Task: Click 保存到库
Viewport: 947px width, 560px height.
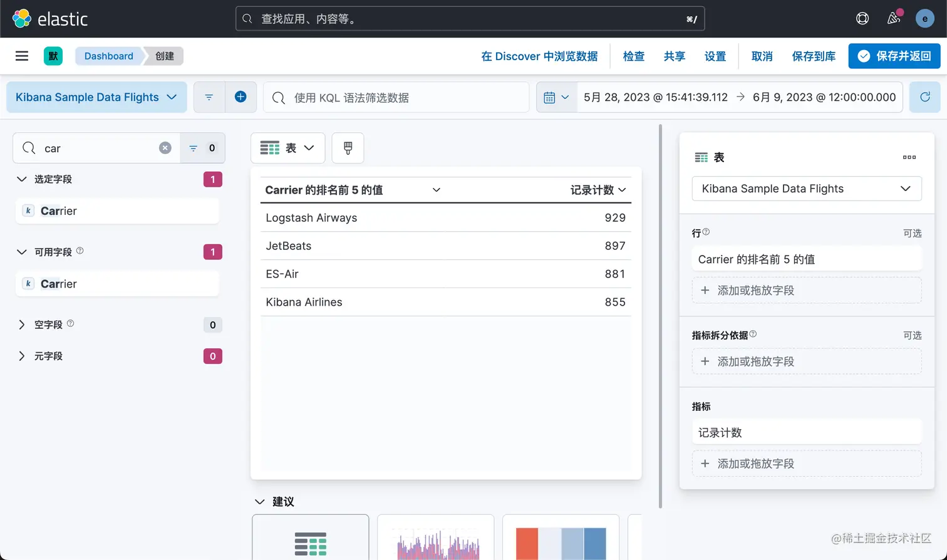Action: (x=814, y=56)
